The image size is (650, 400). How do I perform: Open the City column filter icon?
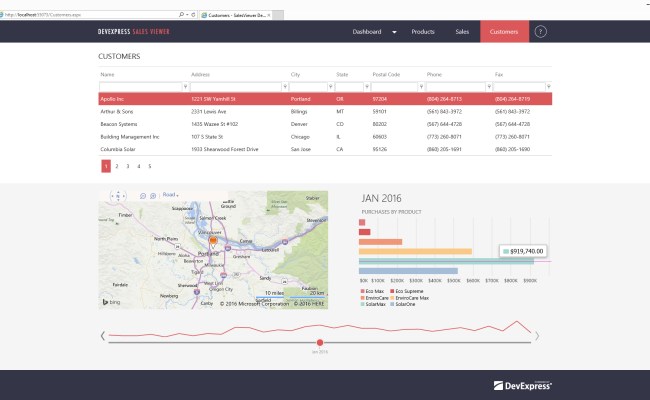330,87
